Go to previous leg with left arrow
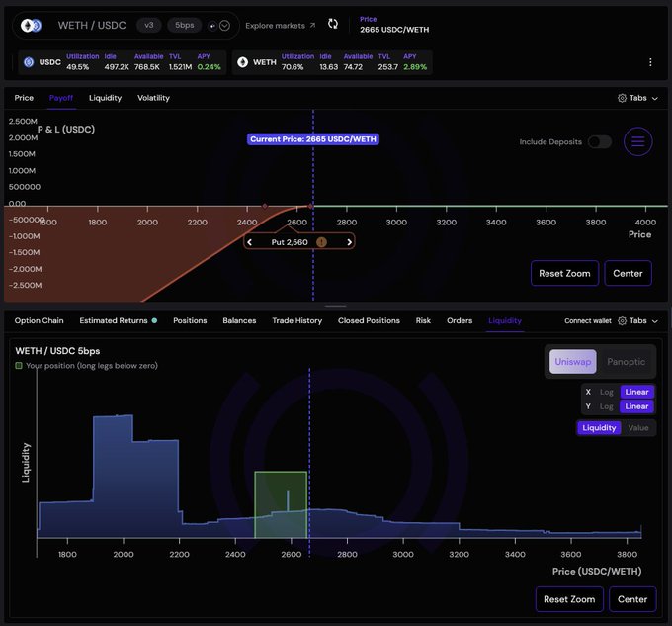This screenshot has width=672, height=626. pyautogui.click(x=249, y=242)
